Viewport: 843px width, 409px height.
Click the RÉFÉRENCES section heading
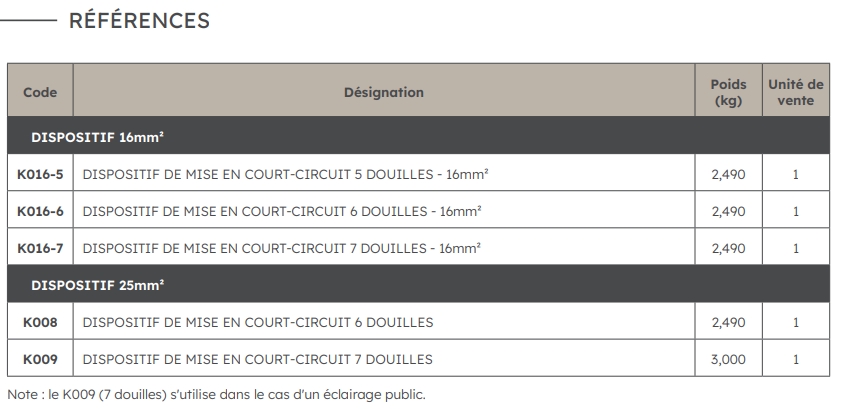coord(139,21)
